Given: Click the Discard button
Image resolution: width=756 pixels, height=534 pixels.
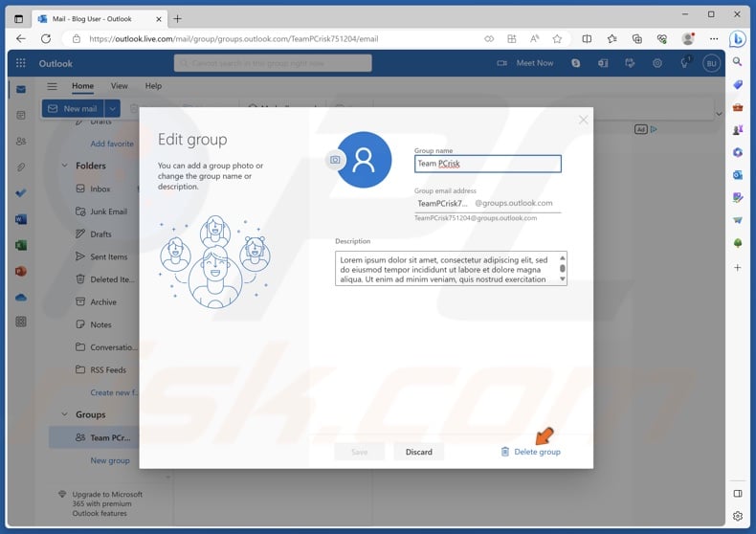Looking at the screenshot, I should [x=418, y=452].
